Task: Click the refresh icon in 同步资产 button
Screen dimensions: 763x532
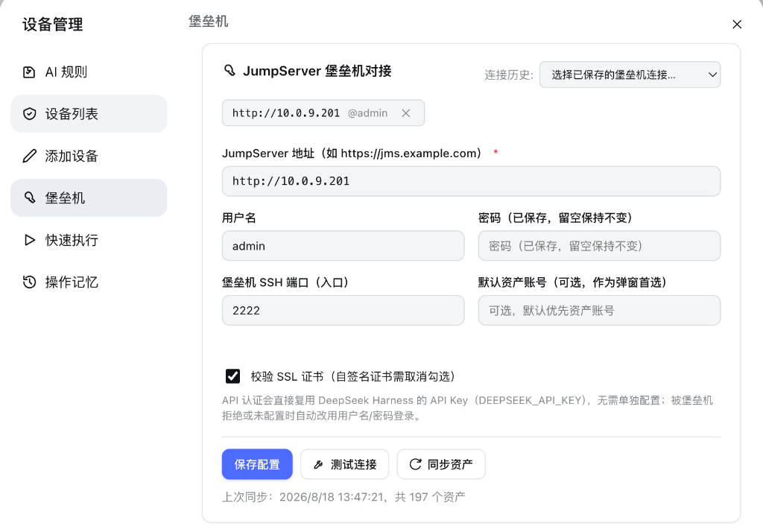Action: [415, 464]
